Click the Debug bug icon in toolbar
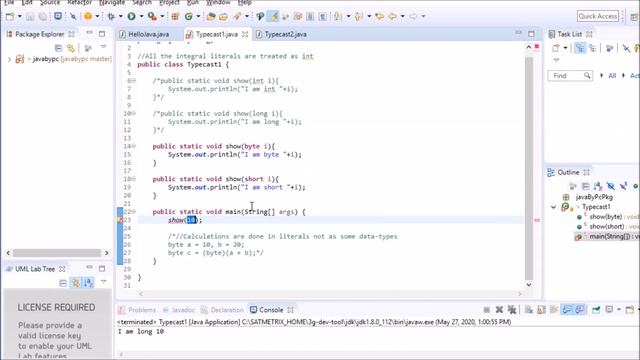Viewport: 640px width, 360px height. (x=111, y=16)
